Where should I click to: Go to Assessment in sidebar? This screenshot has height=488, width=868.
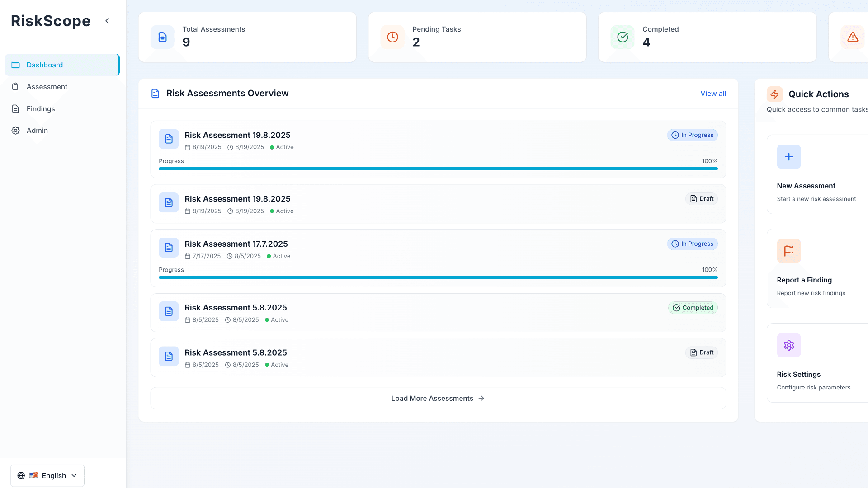tap(62, 87)
